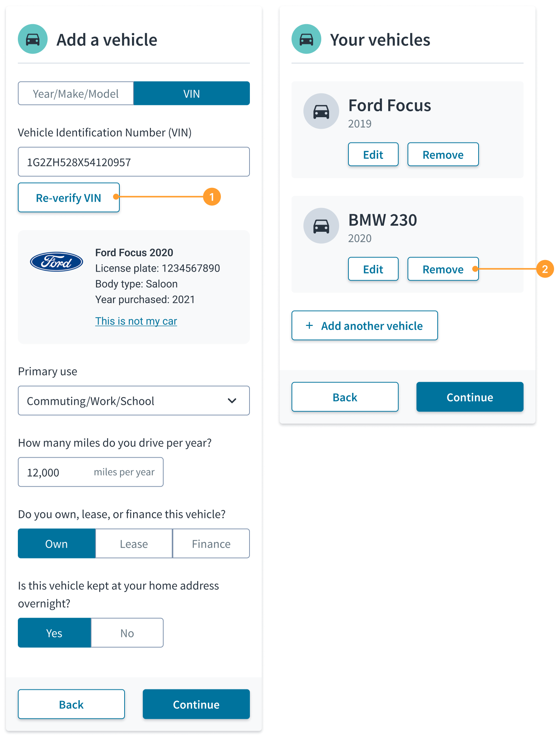Click the Re-verify VIN button
Viewport: 560px width, 737px height.
69,198
